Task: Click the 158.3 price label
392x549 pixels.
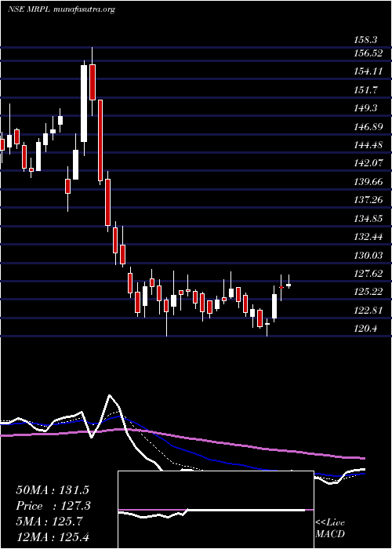Action: coord(366,40)
